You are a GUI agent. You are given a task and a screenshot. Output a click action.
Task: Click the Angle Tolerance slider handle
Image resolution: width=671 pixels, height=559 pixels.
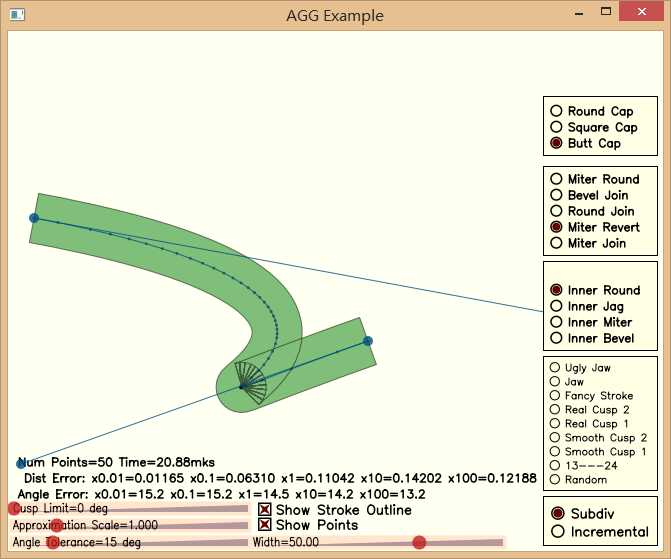tap(52, 542)
